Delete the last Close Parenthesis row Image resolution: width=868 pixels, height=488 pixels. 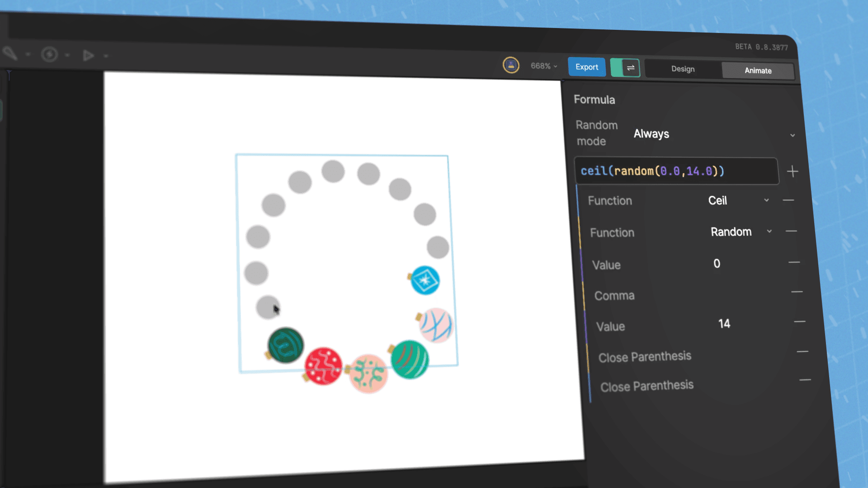pyautogui.click(x=805, y=380)
